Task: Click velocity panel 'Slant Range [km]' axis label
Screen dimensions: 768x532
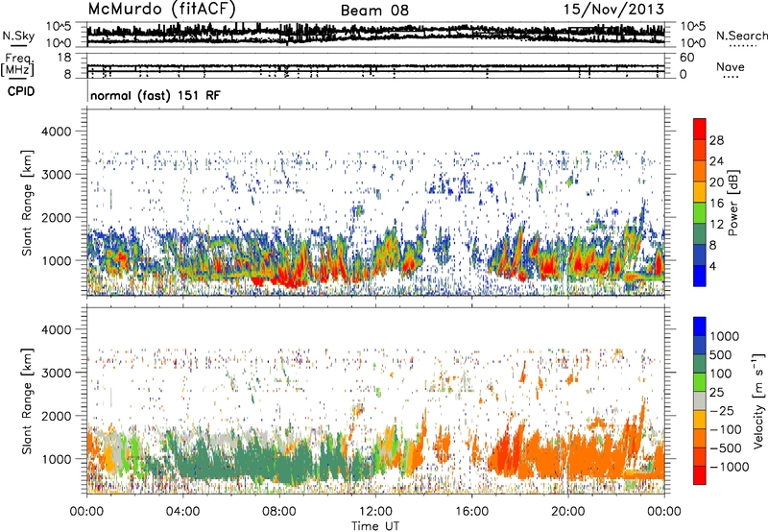Action: pos(27,401)
